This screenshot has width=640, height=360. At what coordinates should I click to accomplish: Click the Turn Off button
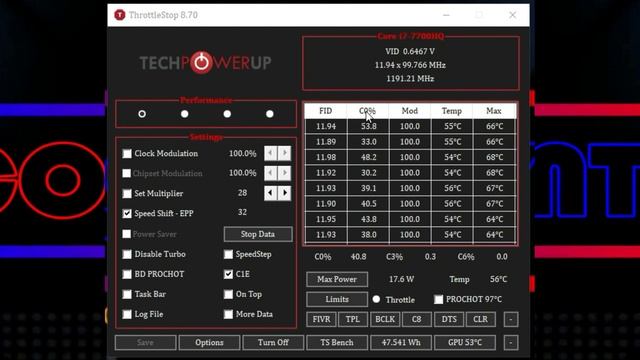tap(273, 342)
